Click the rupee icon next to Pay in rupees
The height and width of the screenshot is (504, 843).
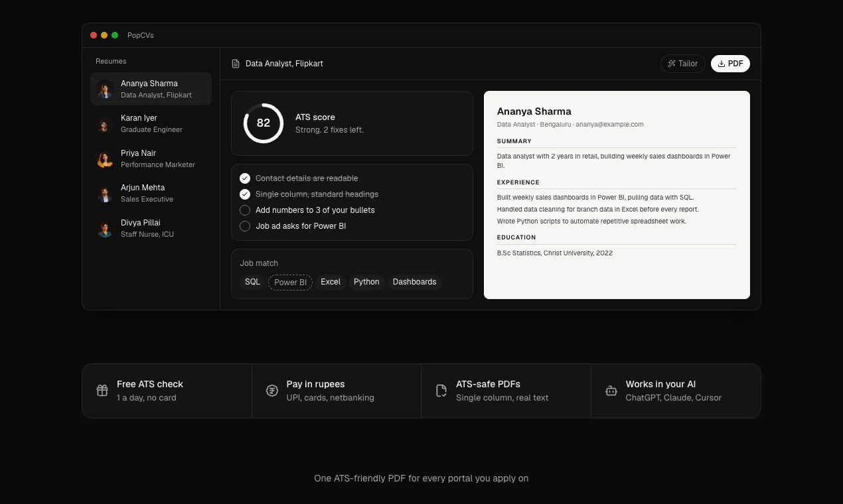(271, 391)
